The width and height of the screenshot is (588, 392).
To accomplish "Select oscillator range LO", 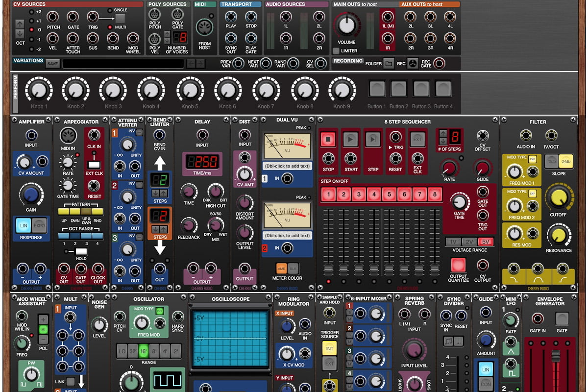I will point(122,351).
